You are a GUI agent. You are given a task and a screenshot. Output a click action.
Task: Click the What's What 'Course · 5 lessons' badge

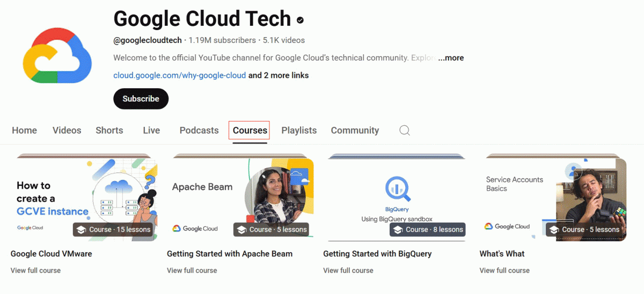[584, 230]
